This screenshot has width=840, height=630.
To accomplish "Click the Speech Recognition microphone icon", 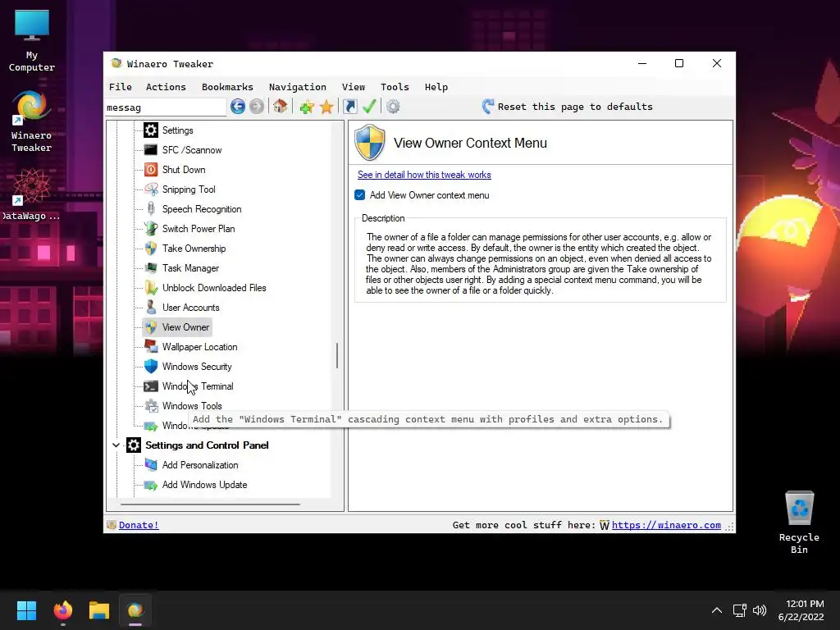I will (x=151, y=209).
